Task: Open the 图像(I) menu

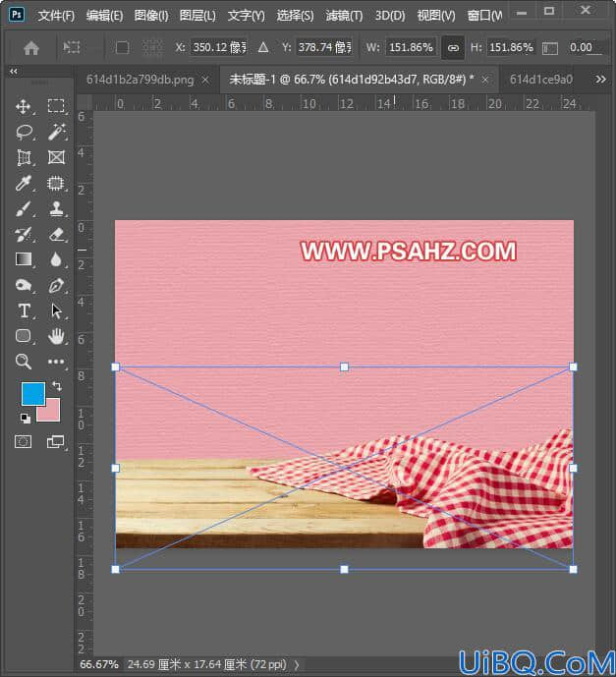Action: [x=151, y=16]
